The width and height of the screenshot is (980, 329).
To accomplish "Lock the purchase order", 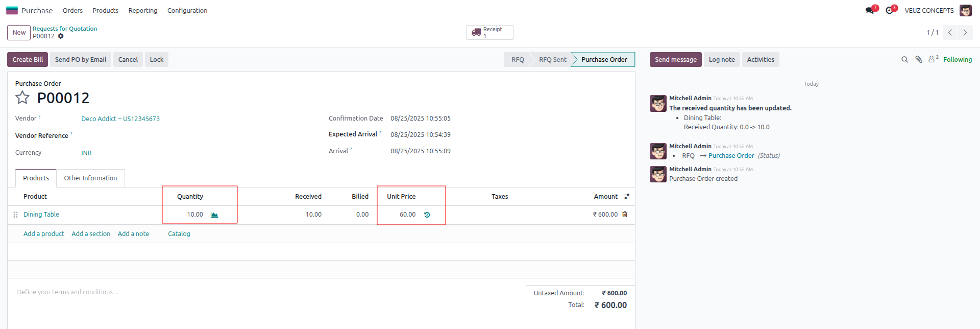I will pos(157,60).
